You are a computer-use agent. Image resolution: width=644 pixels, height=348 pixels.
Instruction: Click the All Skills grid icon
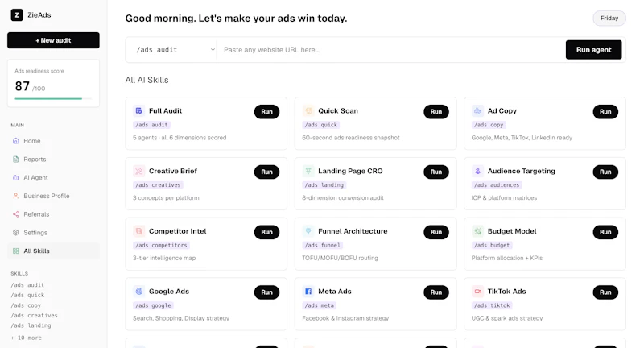[x=15, y=251]
